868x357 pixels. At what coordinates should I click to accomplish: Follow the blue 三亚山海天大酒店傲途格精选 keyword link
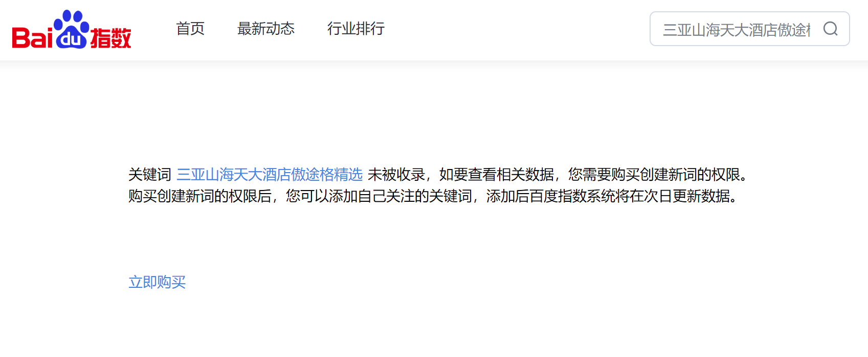click(x=270, y=175)
